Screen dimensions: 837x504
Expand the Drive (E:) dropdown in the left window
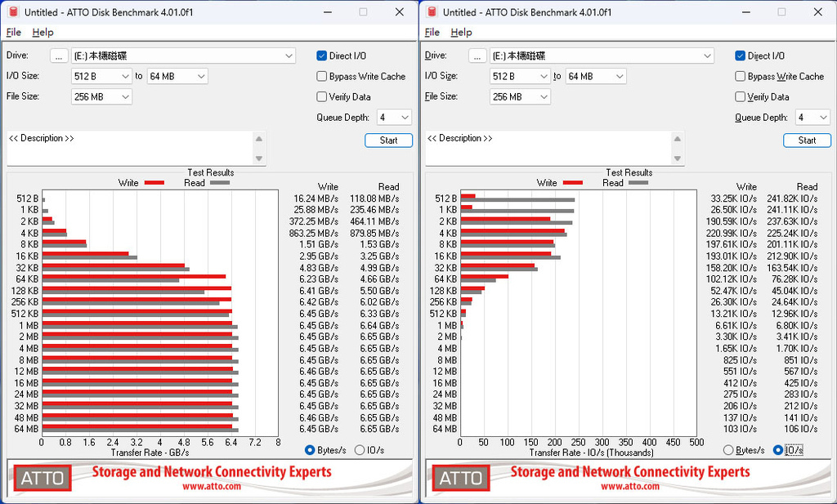pos(184,56)
